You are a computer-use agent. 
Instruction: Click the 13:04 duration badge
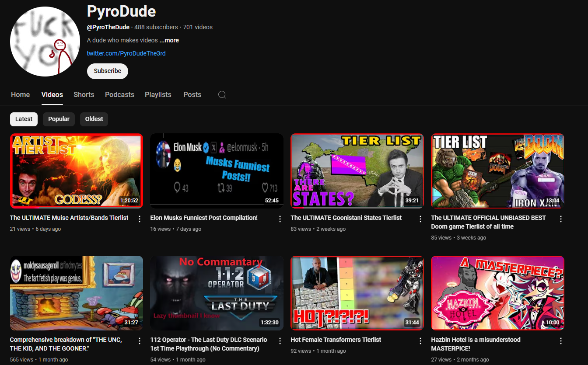553,201
